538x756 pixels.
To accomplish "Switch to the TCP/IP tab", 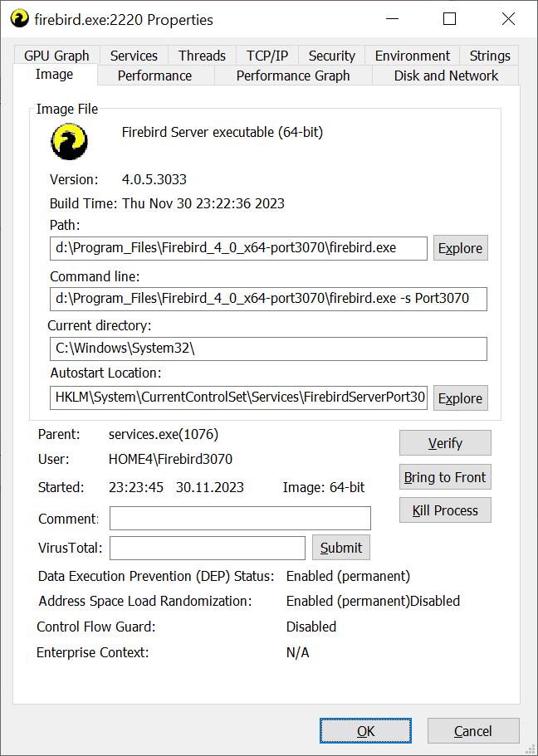I will pos(267,56).
